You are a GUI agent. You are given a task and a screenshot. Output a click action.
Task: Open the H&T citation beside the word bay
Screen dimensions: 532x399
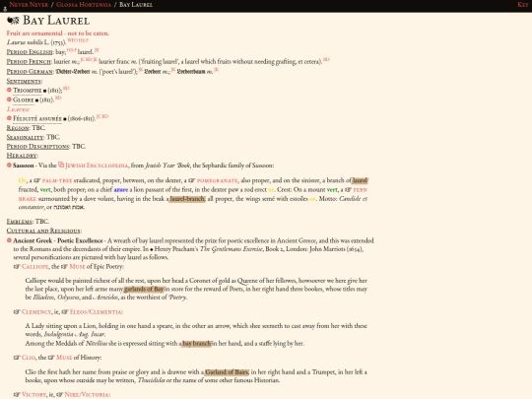click(71, 50)
